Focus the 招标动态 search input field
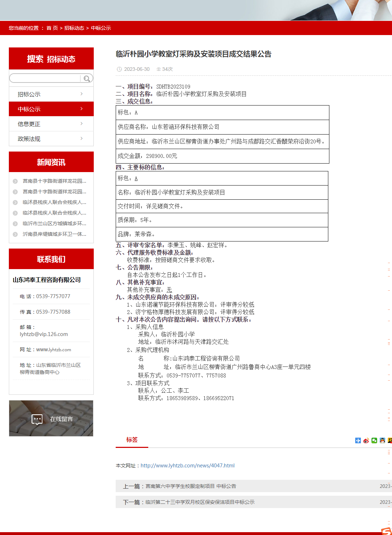The image size is (392, 535). (46, 78)
